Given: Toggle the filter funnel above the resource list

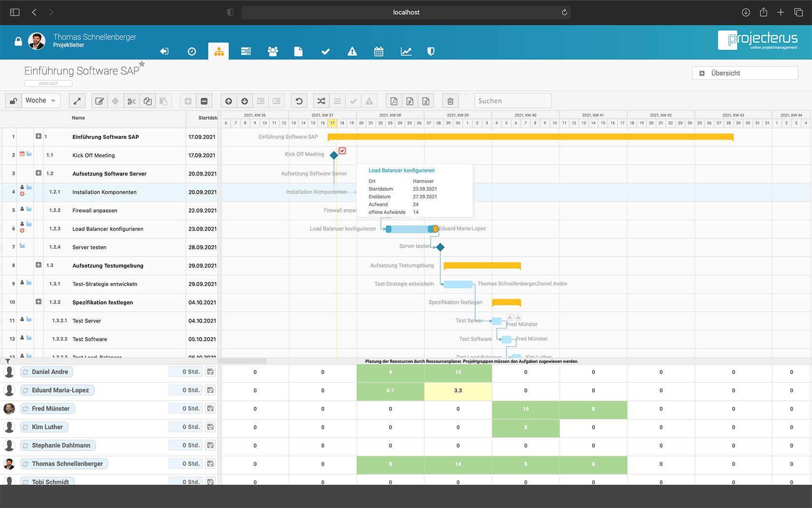Looking at the screenshot, I should [8, 361].
